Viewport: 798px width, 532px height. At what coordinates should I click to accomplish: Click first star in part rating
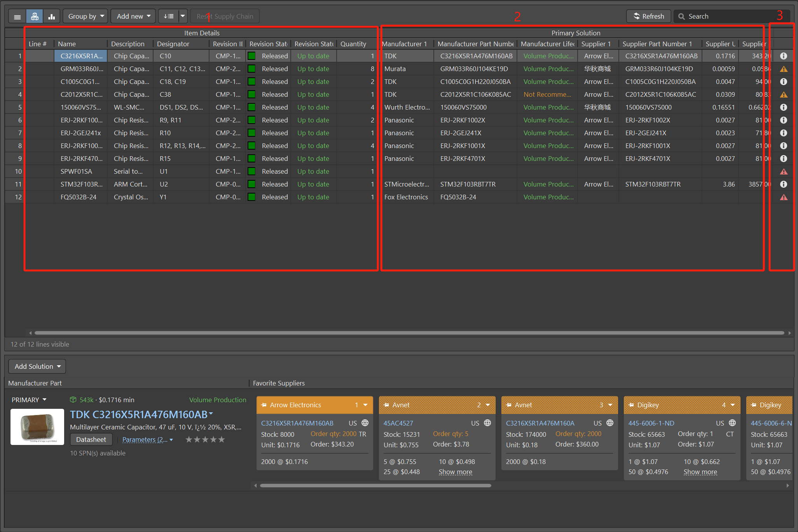[x=189, y=440]
